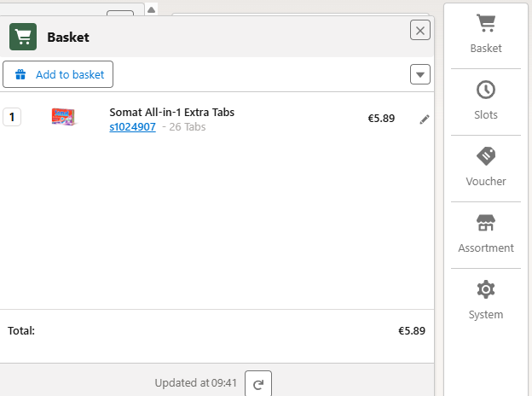Screen dimensions: 532x396
Task: Open the Voucher tag icon
Action: [x=486, y=156]
